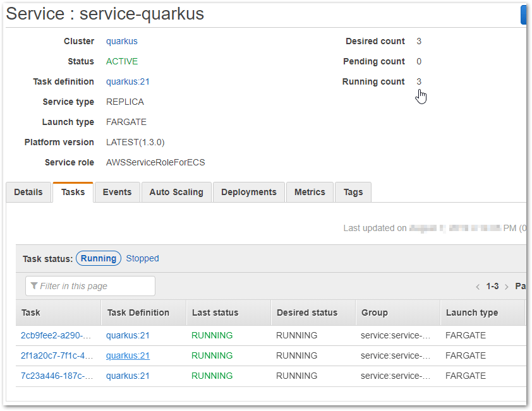Go to next page of tasks
Image resolution: width=532 pixels, height=411 pixels.
[x=507, y=286]
